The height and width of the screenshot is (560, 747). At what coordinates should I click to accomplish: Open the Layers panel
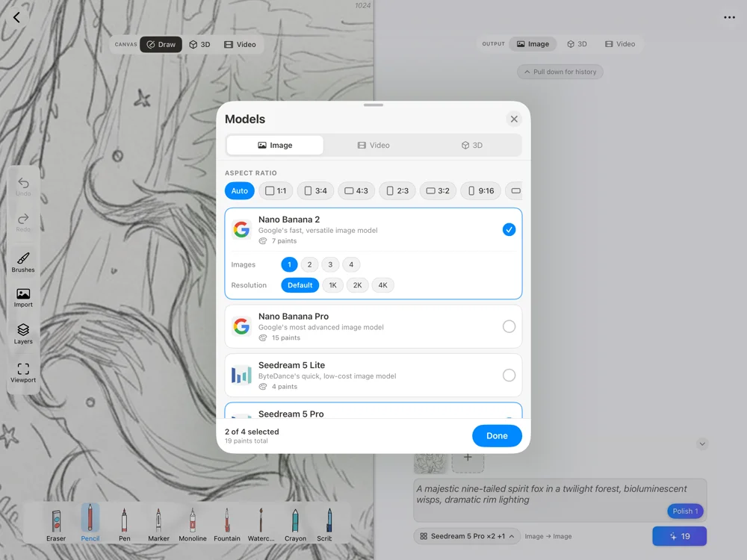tap(23, 333)
